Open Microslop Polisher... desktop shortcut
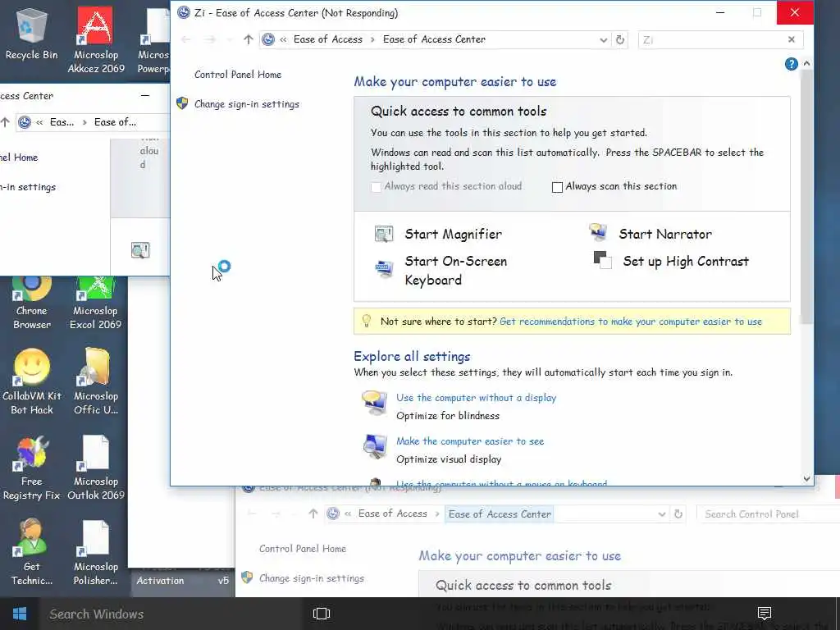This screenshot has height=630, width=840. (96, 552)
